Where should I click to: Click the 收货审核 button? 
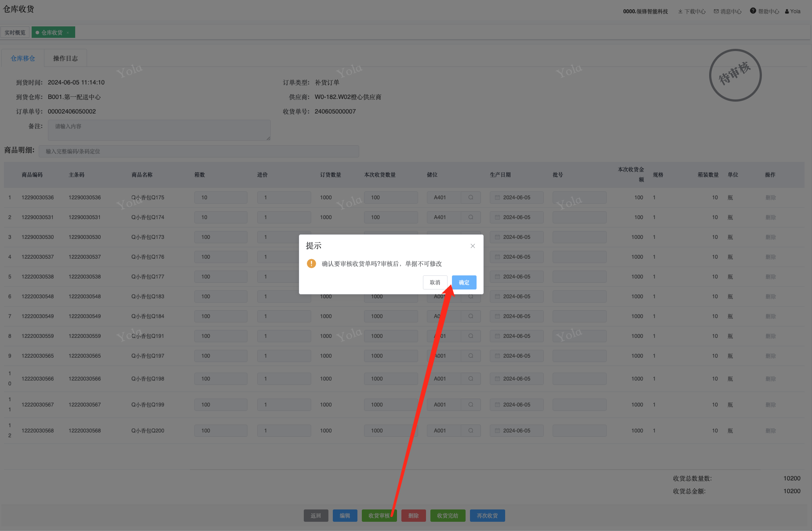click(379, 516)
